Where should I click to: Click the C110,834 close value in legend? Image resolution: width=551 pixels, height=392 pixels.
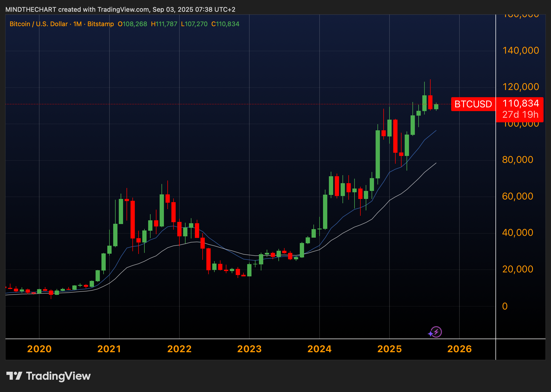pyautogui.click(x=225, y=24)
